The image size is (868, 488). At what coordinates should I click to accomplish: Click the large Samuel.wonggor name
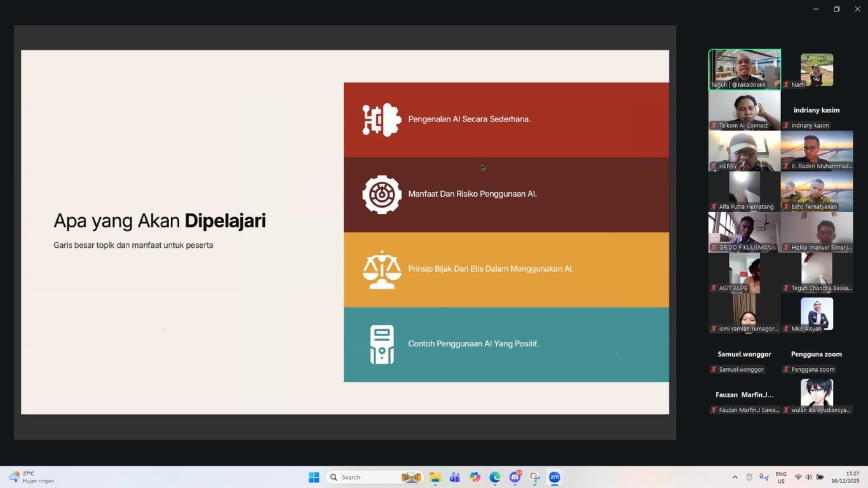(745, 354)
